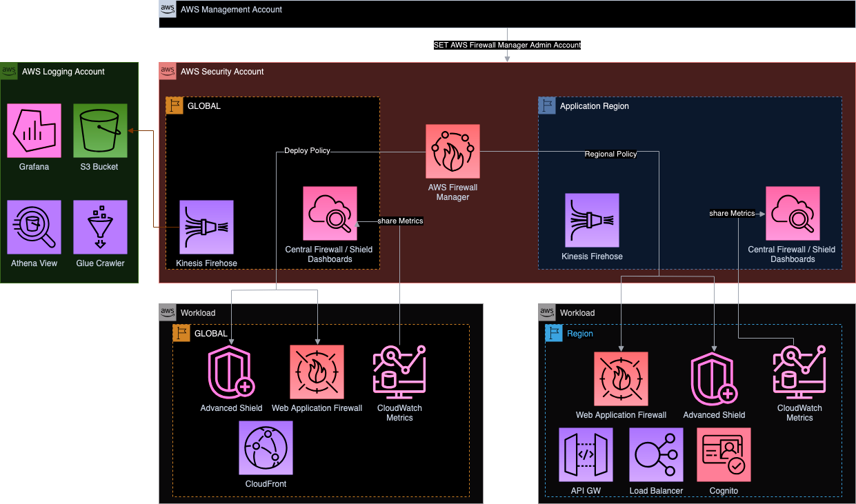Click the AWS Firewall Manager icon
This screenshot has width=856, height=504.
[452, 152]
